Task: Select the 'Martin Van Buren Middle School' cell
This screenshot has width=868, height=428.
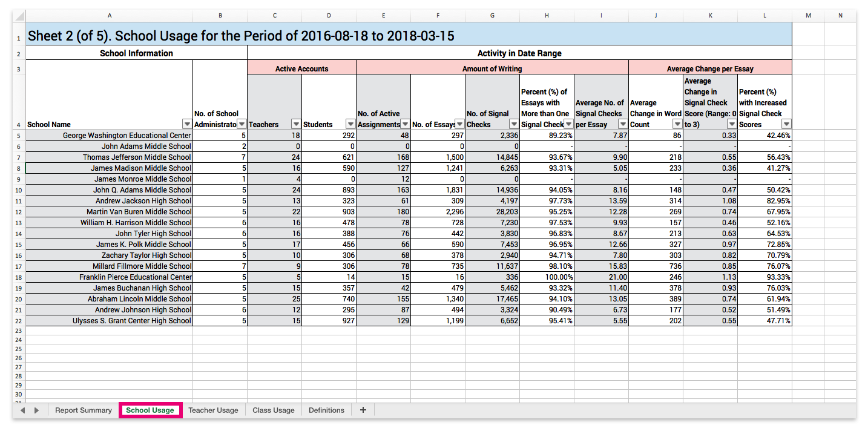Action: pos(110,212)
